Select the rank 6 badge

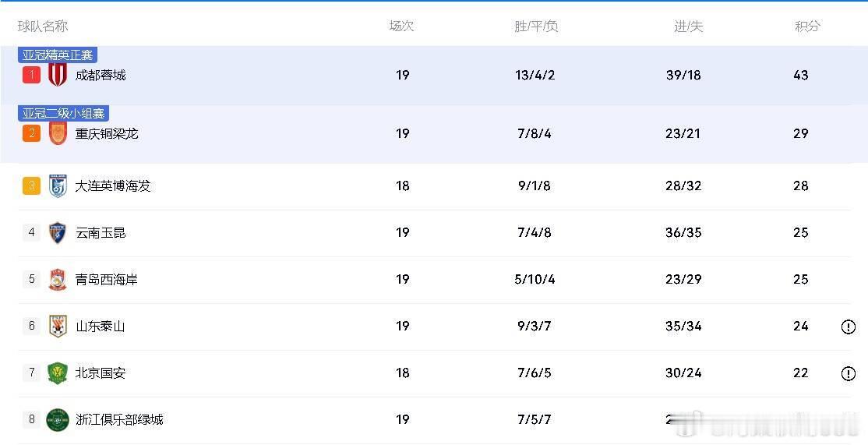click(31, 326)
